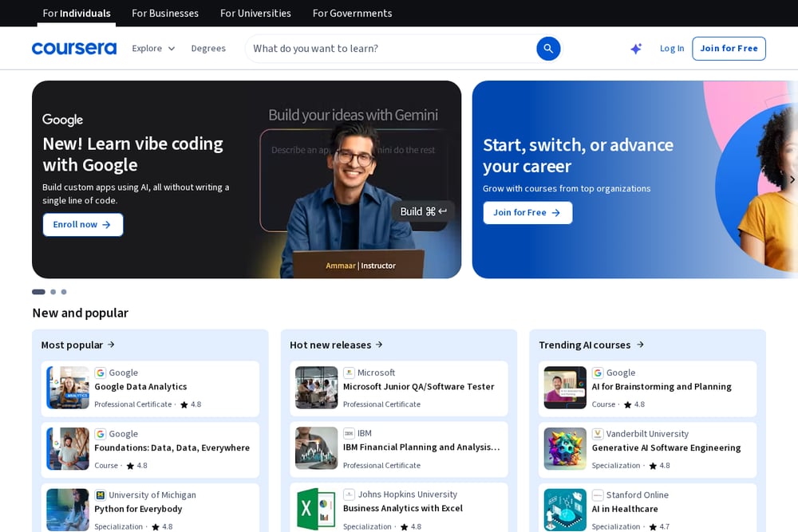This screenshot has height=532, width=798.
Task: Select the For Individuals tab
Action: click(x=77, y=14)
